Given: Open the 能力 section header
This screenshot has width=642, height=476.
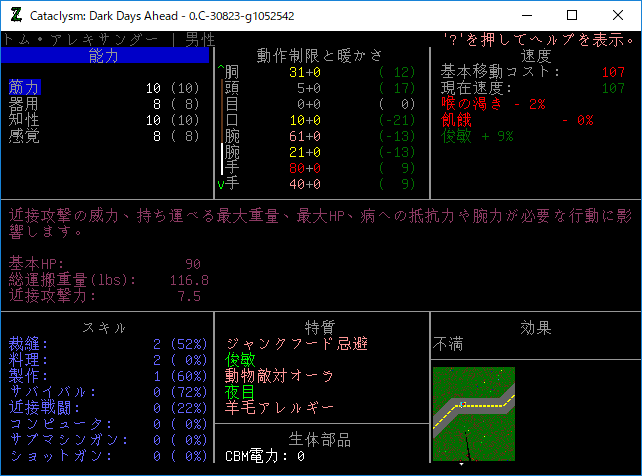Looking at the screenshot, I should (105, 56).
